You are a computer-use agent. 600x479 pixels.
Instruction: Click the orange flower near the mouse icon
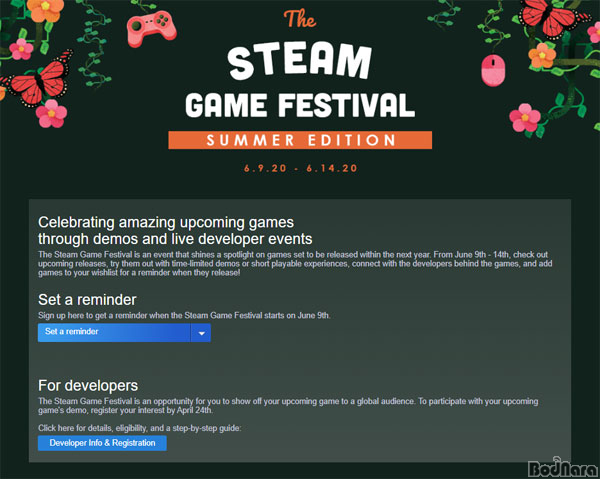(x=542, y=56)
